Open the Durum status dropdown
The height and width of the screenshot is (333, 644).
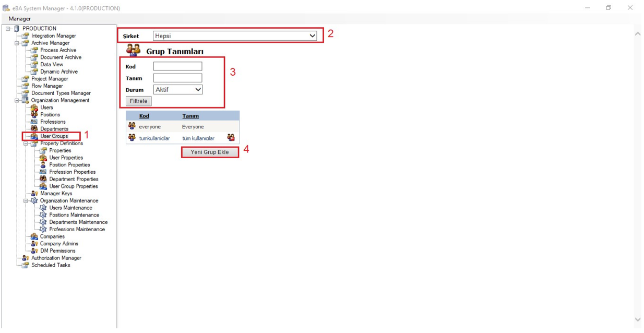click(178, 90)
